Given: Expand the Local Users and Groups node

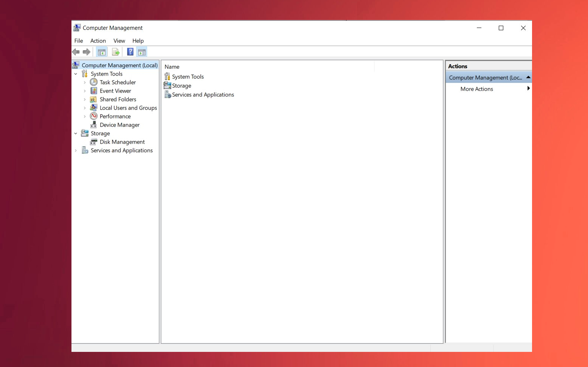Looking at the screenshot, I should click(x=85, y=108).
